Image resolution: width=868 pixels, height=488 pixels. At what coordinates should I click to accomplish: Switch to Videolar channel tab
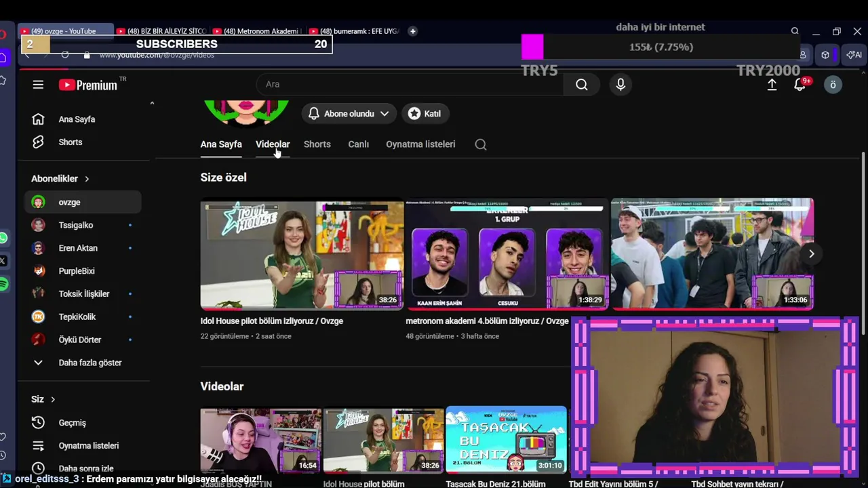coord(273,144)
